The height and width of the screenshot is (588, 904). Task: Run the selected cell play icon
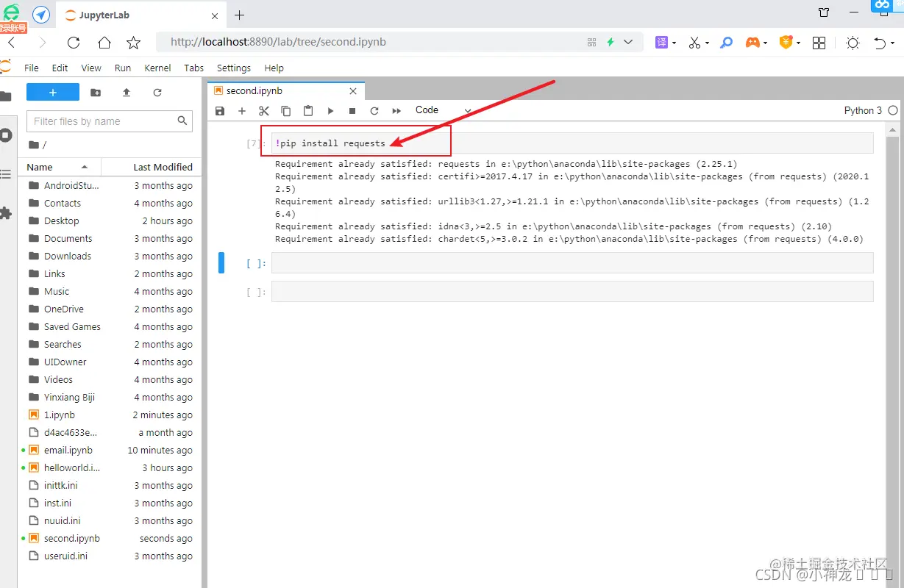(x=330, y=111)
